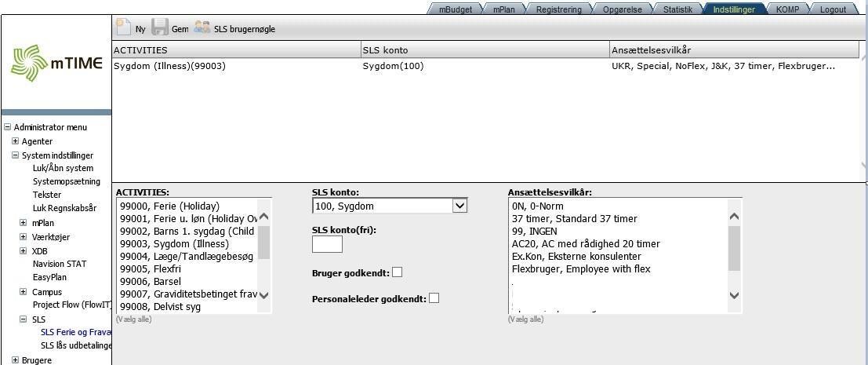Screen dimensions: 868x365
Task: Switch to the mBudget tab
Action: point(455,9)
